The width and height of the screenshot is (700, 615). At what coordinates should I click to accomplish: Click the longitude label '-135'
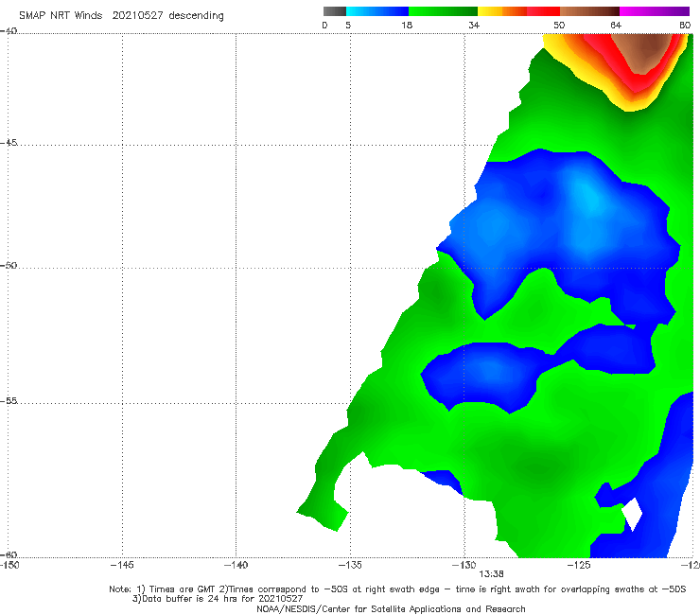click(x=350, y=565)
